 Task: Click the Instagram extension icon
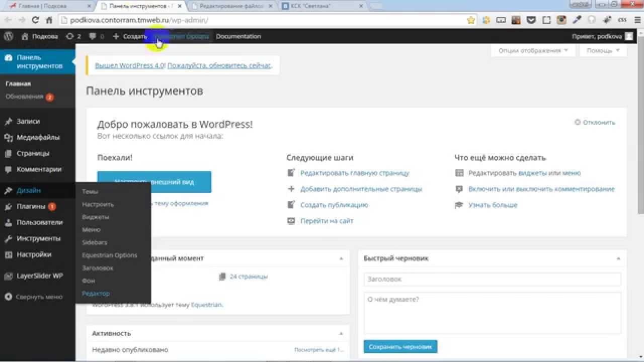(x=562, y=20)
